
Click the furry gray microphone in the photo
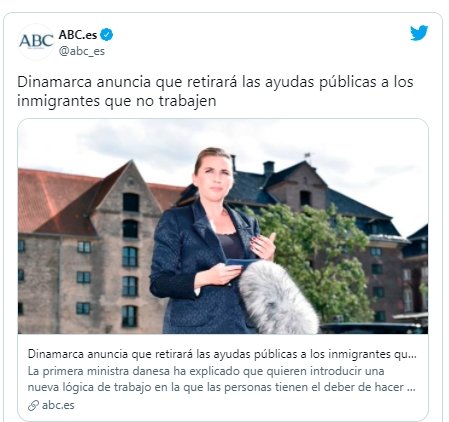[x=278, y=298]
